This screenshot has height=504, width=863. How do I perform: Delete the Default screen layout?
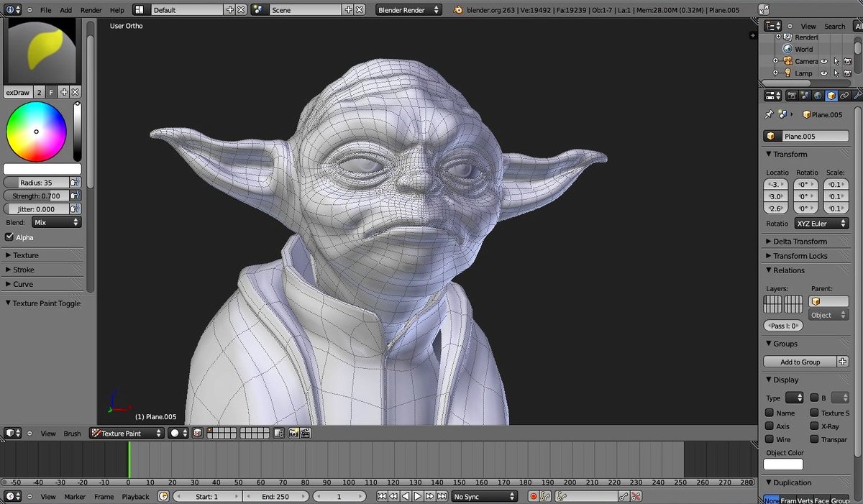tap(241, 10)
